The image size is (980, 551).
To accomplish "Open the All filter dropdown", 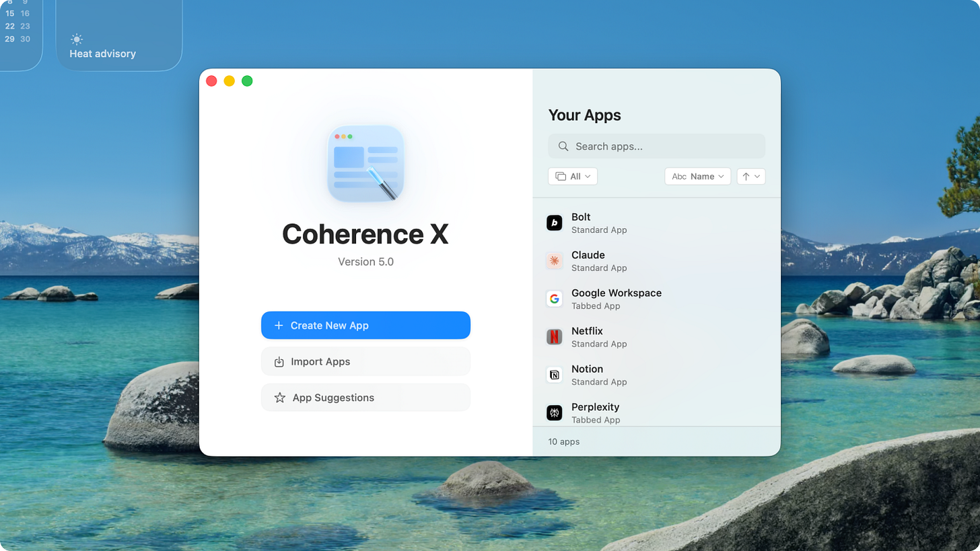I will (573, 176).
